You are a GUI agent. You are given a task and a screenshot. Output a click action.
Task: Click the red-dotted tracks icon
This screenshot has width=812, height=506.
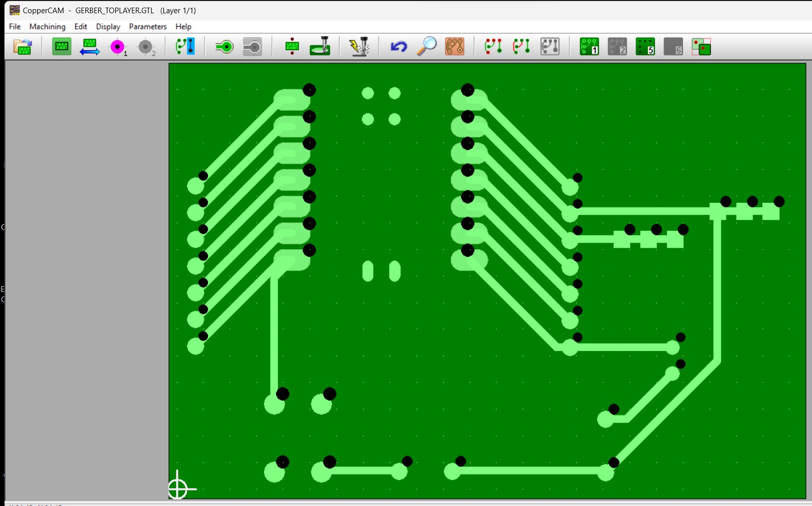click(x=493, y=47)
